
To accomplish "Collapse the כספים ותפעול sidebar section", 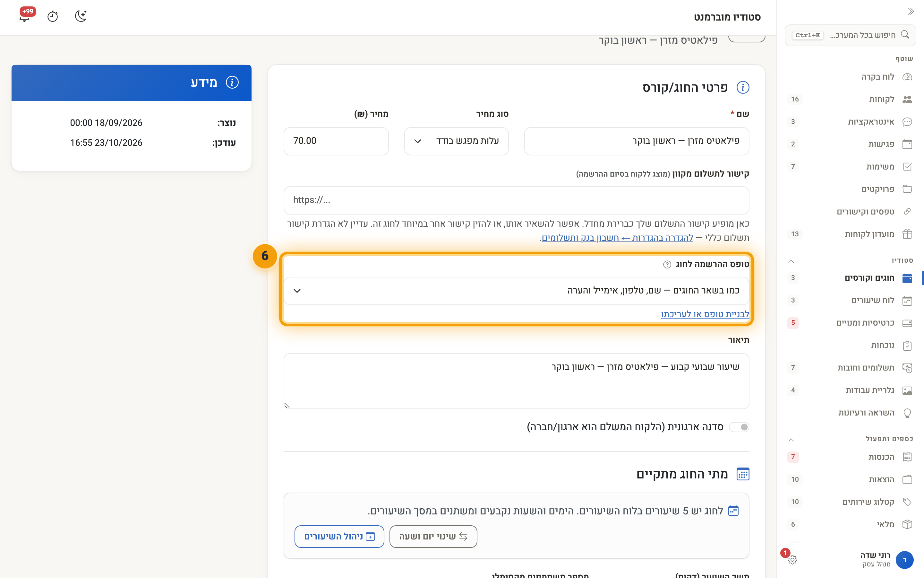I will [x=791, y=440].
